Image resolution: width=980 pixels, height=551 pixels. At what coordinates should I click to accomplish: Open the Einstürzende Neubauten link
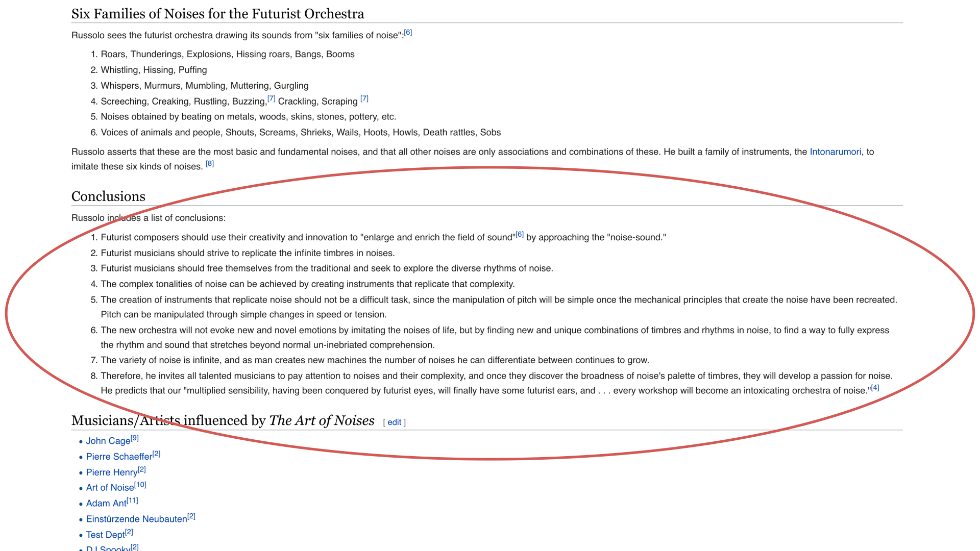(x=136, y=519)
